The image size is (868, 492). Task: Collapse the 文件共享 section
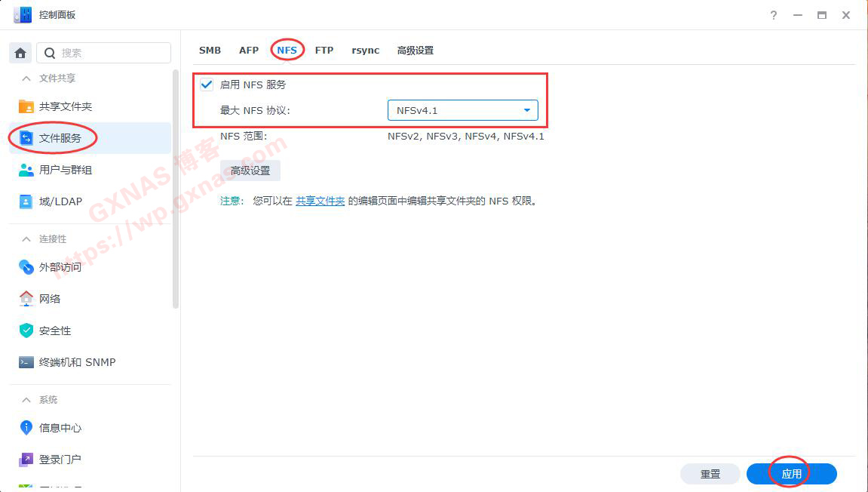26,78
